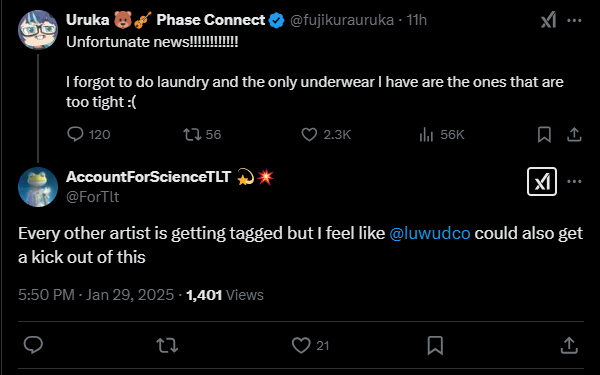Click boxed Grok button on AccountForScienceTLT reply
The width and height of the screenshot is (600, 375).
[x=542, y=181]
